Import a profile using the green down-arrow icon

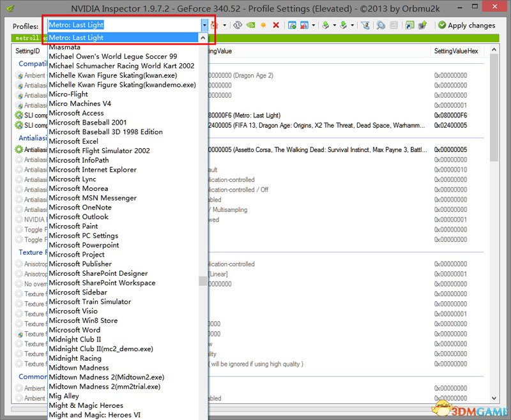(x=343, y=25)
